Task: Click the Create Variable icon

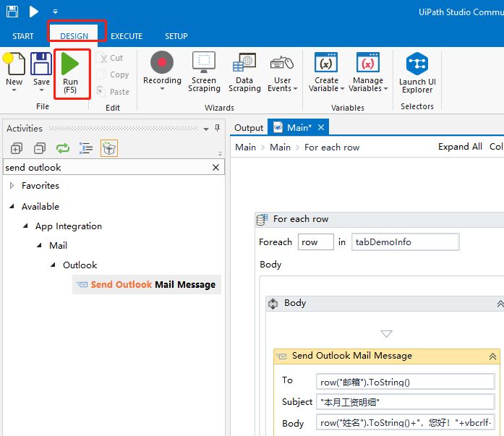Action: pyautogui.click(x=326, y=62)
